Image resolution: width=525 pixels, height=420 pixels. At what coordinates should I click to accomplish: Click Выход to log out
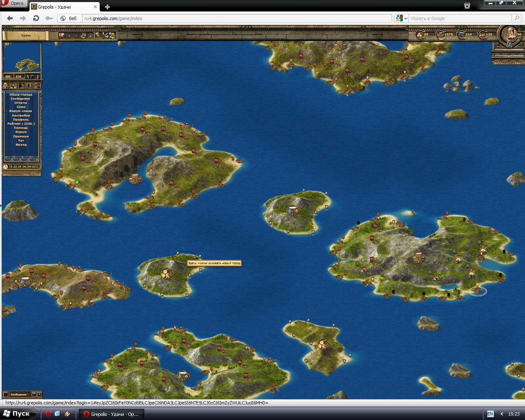(21, 145)
